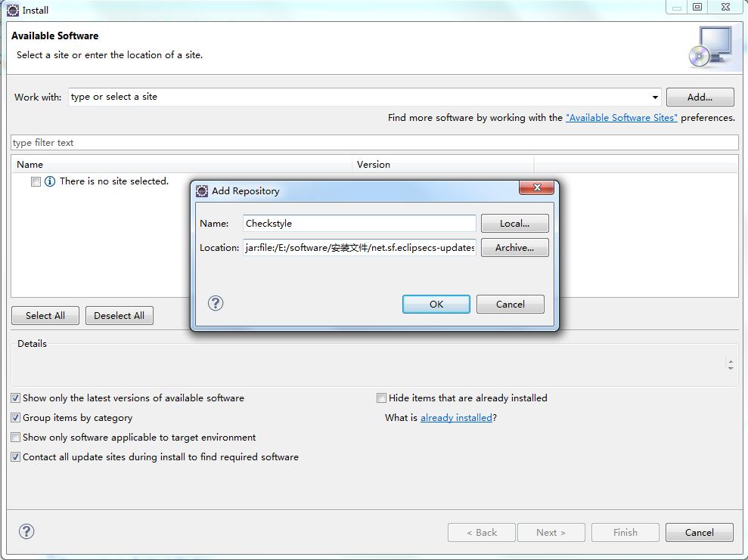Click the Eclipse icon in Install title bar
The width and height of the screenshot is (748, 560).
click(13, 10)
